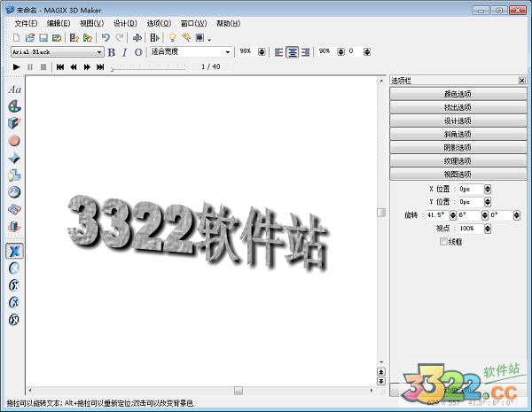Adjust the 98% font size stepper
532x412 pixels.
262,52
